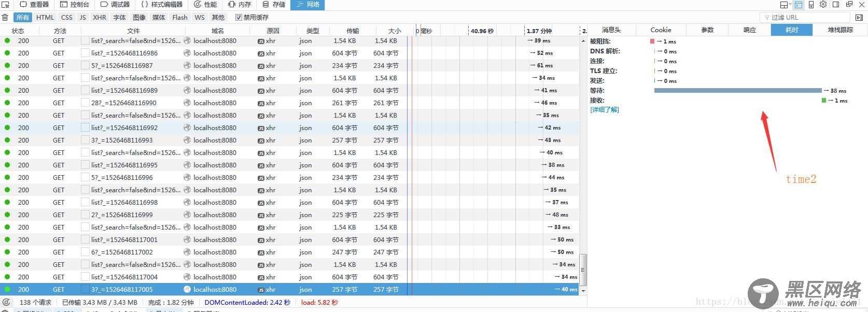The image size is (868, 312).
Task: Switch to the 耗时 (Timings) details tab
Action: [792, 30]
